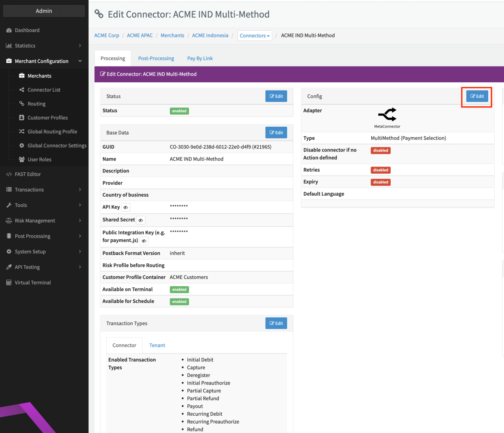
Task: Open FAST Editor from sidebar
Action: pos(28,174)
